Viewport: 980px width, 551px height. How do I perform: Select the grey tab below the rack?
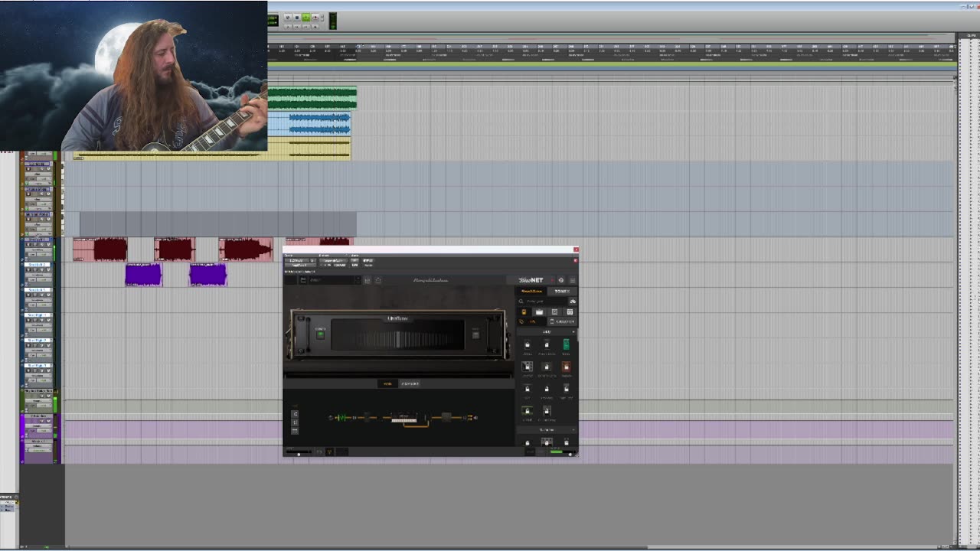[x=410, y=383]
